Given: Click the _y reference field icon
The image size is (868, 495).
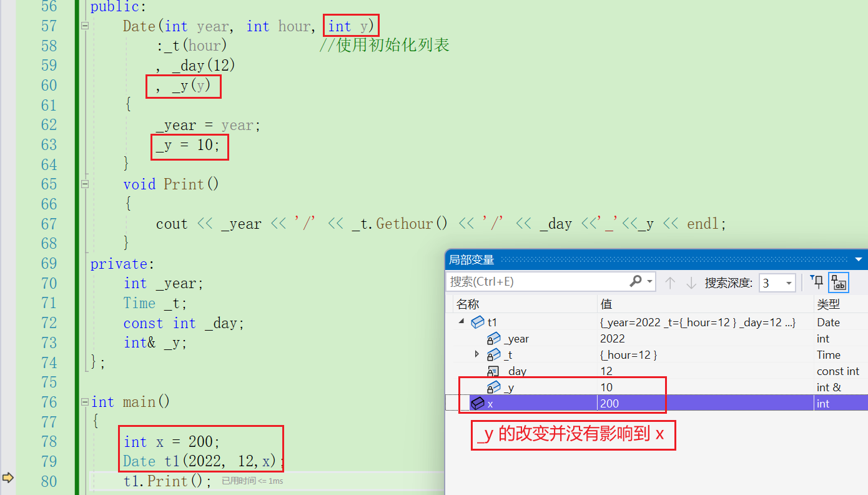Looking at the screenshot, I should pos(494,387).
